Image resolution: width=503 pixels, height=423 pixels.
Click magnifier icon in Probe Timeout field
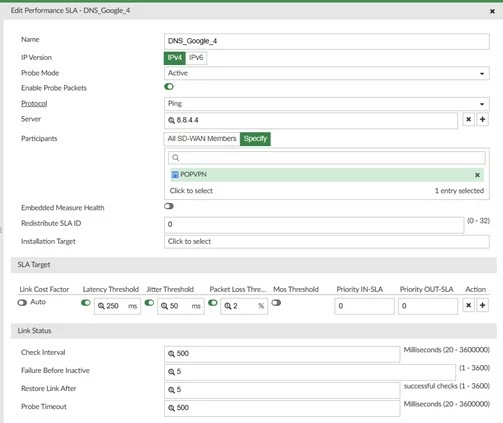(171, 408)
